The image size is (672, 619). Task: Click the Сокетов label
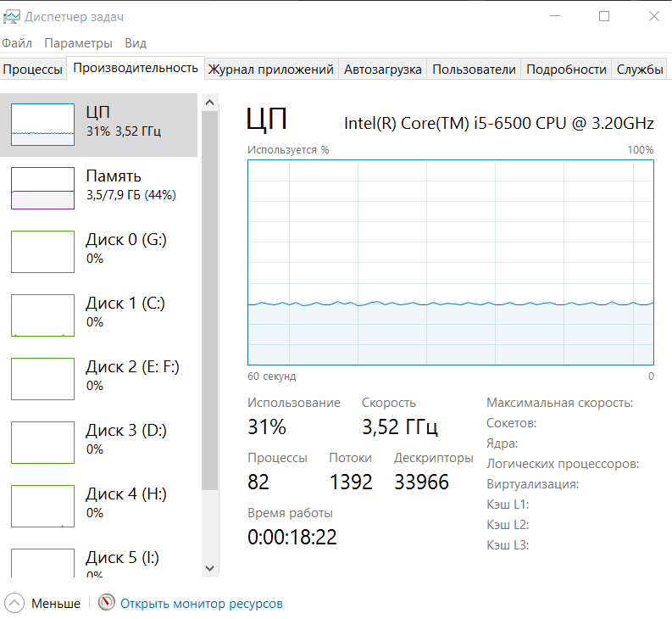click(511, 423)
